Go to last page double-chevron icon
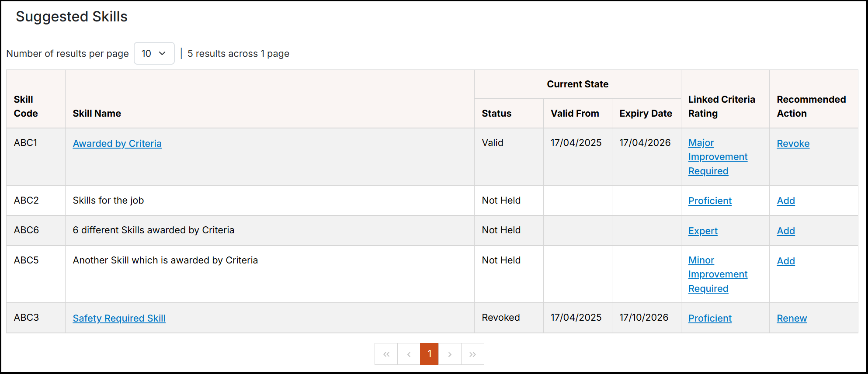The width and height of the screenshot is (868, 374). point(472,354)
